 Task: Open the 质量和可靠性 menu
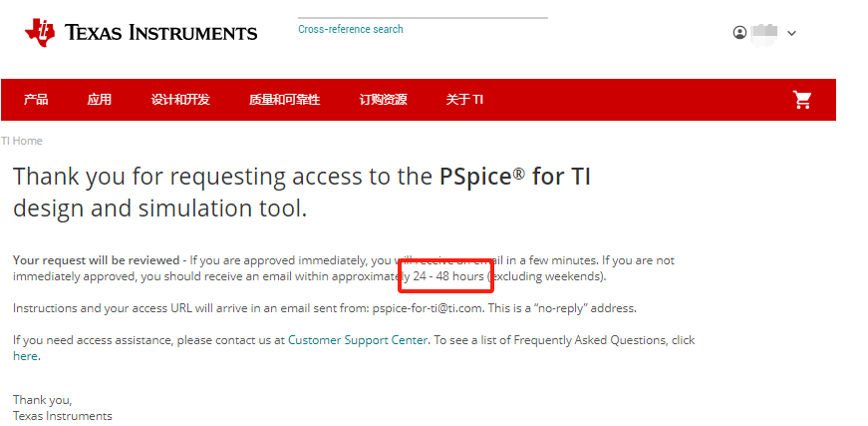coord(285,100)
